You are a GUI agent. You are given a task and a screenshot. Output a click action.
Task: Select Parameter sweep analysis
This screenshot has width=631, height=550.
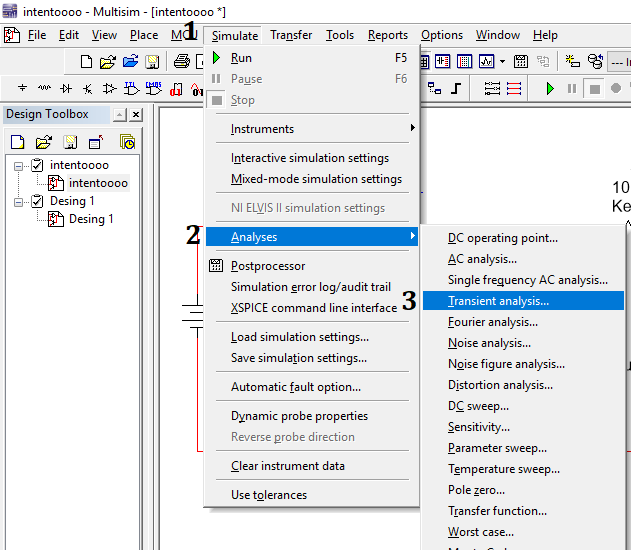(523, 448)
